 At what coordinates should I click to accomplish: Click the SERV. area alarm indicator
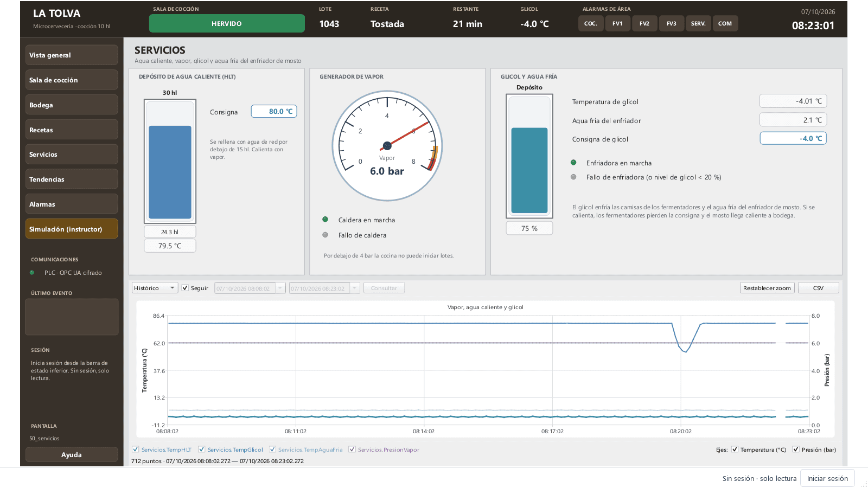point(698,24)
